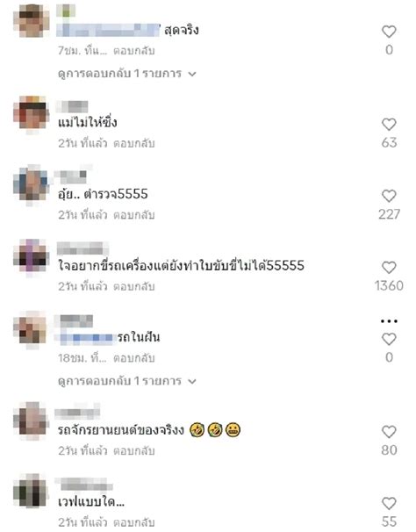This screenshot has height=532, width=416.
Task: Like the 'แม่ไม่ให้ซิ่ง' comment with 63 likes
Action: coord(389,124)
